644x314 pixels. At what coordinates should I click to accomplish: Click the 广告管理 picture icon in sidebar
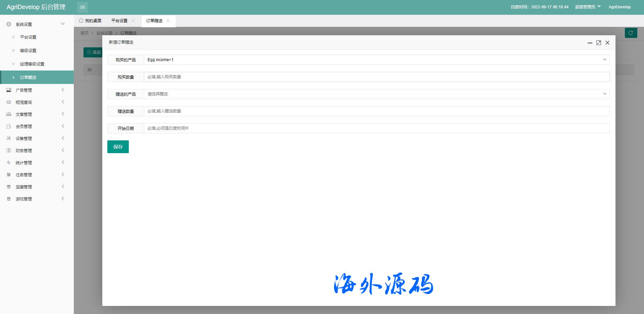click(9, 90)
